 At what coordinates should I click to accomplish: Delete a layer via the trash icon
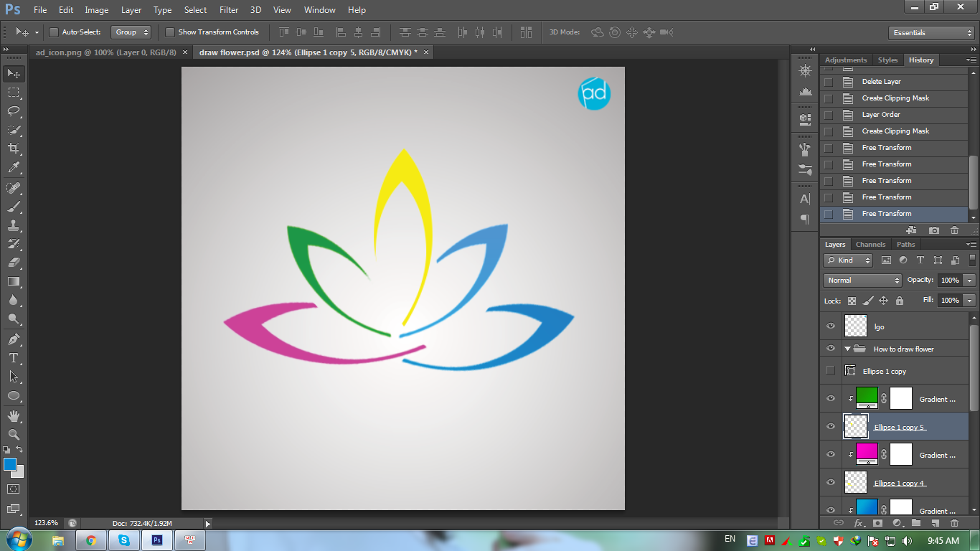954,523
